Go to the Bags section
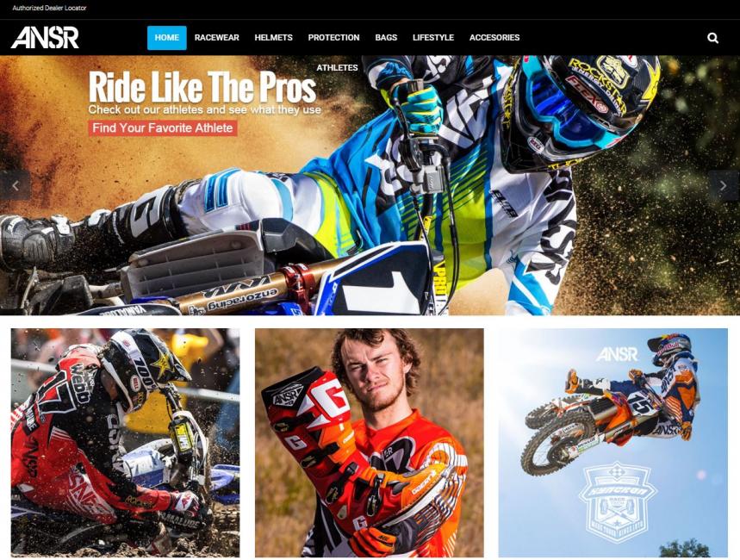Screen dimensions: 740x560 (x=386, y=38)
